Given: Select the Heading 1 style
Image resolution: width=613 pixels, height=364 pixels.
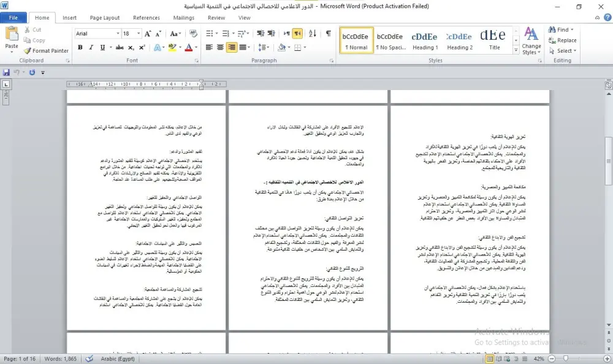Looking at the screenshot, I should [x=424, y=39].
